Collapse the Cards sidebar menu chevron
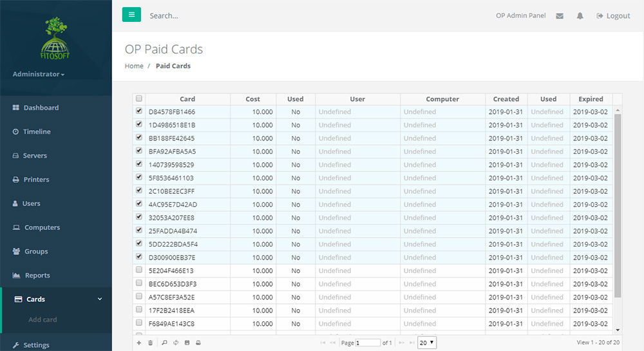 click(100, 299)
